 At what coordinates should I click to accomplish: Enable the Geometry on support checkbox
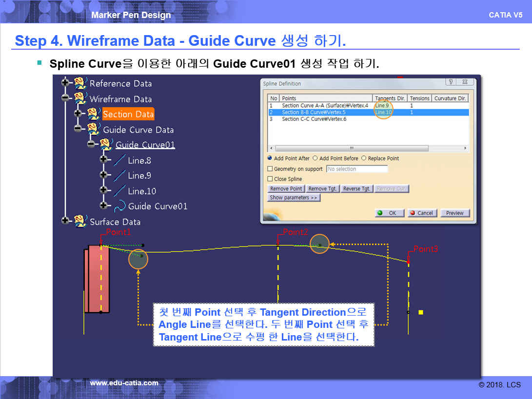[270, 169]
